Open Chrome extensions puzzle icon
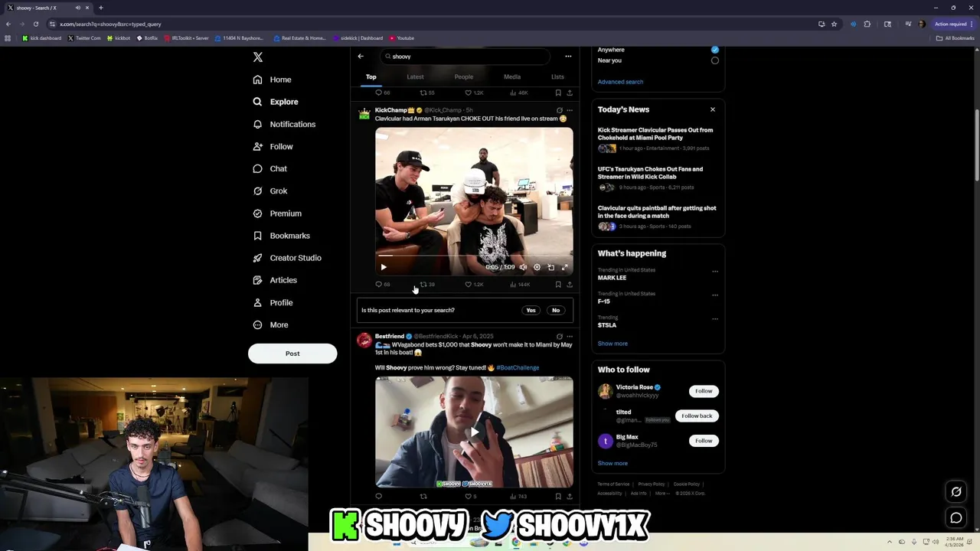The width and height of the screenshot is (980, 551). (x=867, y=24)
